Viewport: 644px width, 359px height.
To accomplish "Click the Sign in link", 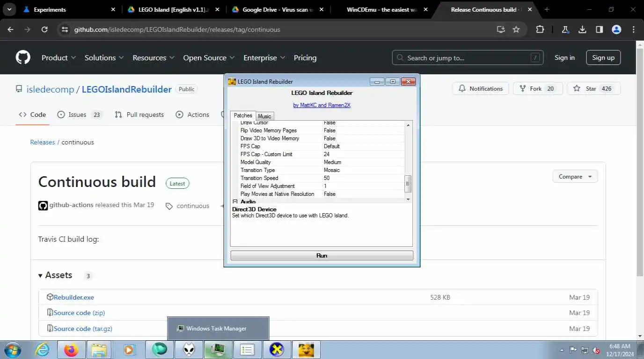I will point(564,57).
